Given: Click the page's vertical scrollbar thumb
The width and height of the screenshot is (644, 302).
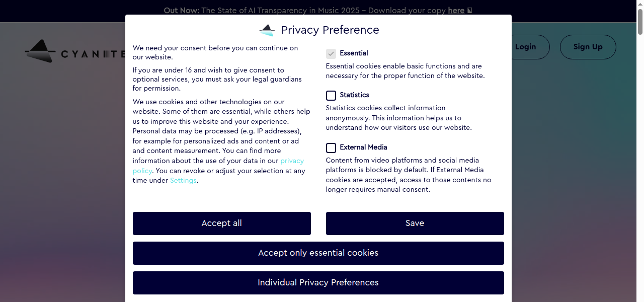Looking at the screenshot, I should (x=640, y=23).
